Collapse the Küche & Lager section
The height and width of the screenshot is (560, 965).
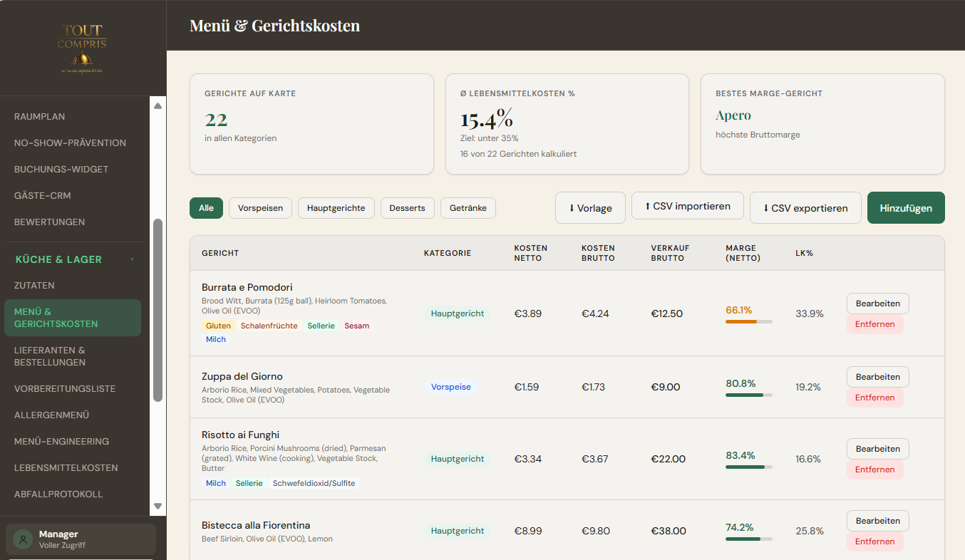pos(133,259)
